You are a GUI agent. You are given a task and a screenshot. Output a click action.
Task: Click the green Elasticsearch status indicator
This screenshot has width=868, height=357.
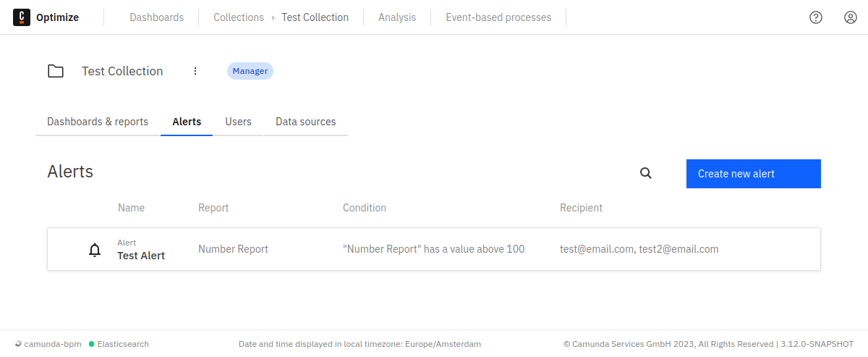click(x=92, y=344)
